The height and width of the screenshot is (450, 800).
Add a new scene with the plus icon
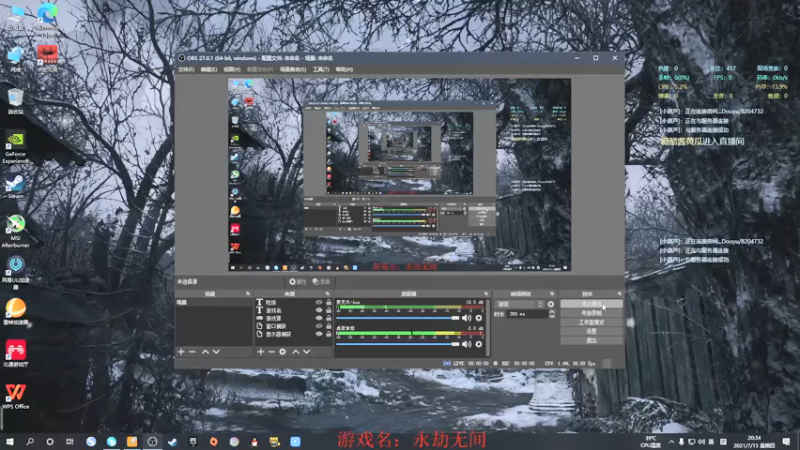(181, 352)
